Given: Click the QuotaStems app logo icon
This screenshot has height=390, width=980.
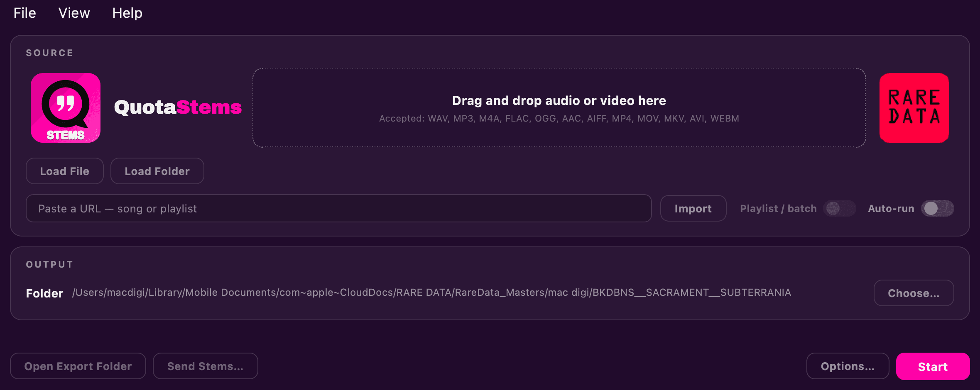Looking at the screenshot, I should coord(66,108).
